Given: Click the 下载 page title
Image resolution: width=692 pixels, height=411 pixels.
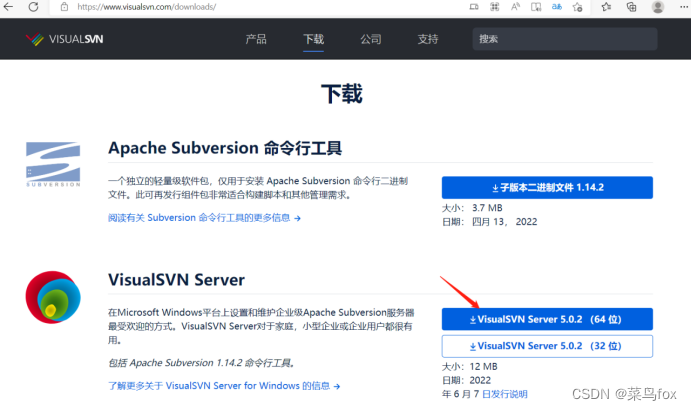Looking at the screenshot, I should [x=342, y=94].
